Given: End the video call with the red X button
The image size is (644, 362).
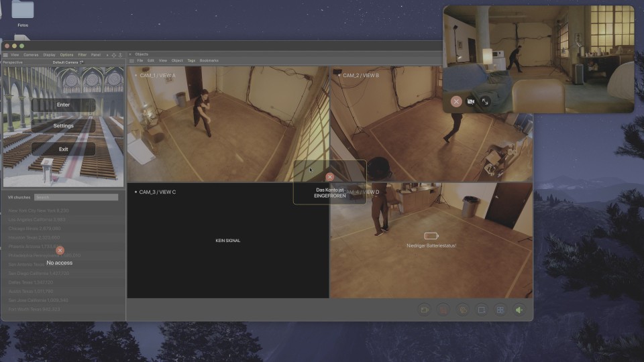Looking at the screenshot, I should click(456, 101).
